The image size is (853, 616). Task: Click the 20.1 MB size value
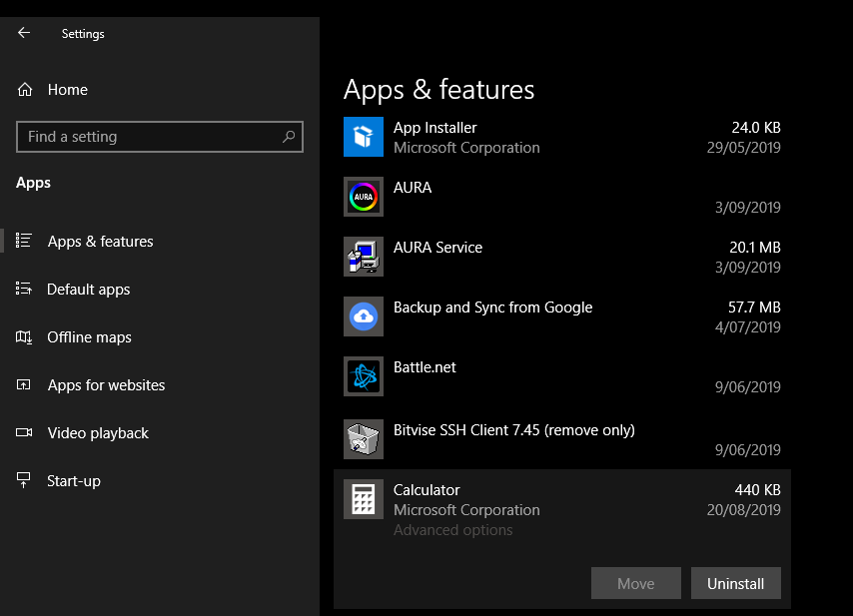click(x=755, y=248)
